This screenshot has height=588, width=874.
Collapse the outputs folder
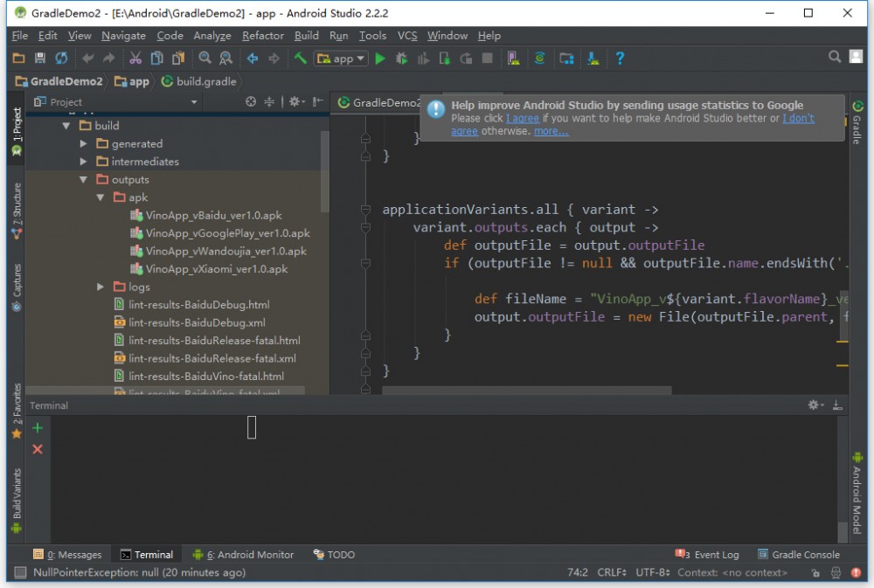(x=82, y=179)
